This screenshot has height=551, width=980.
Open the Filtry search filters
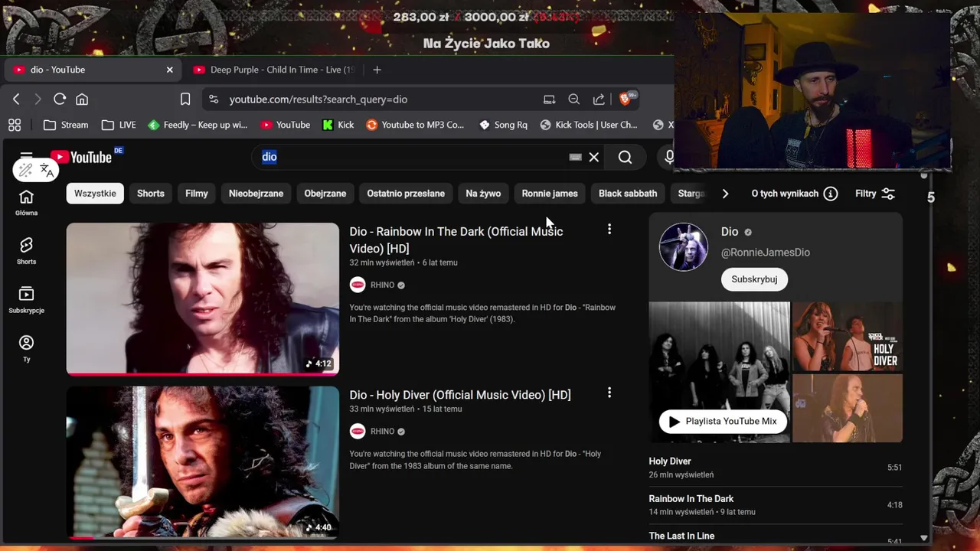tap(875, 194)
